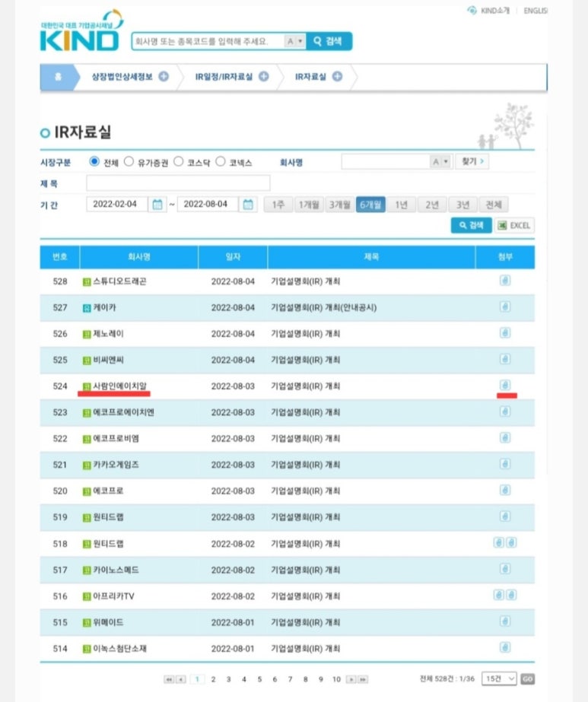Screen dimensions: 588x702
Task: Select 전체 period tab
Action: point(494,205)
